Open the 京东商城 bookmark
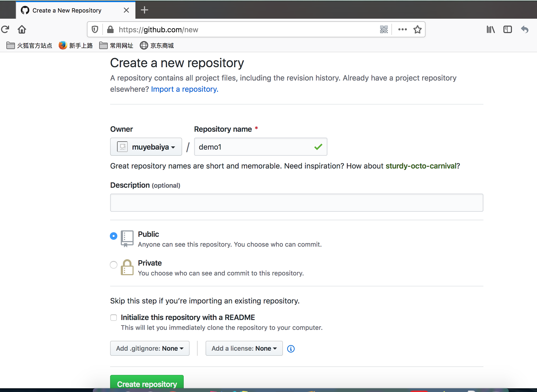The width and height of the screenshot is (537, 392). [157, 46]
